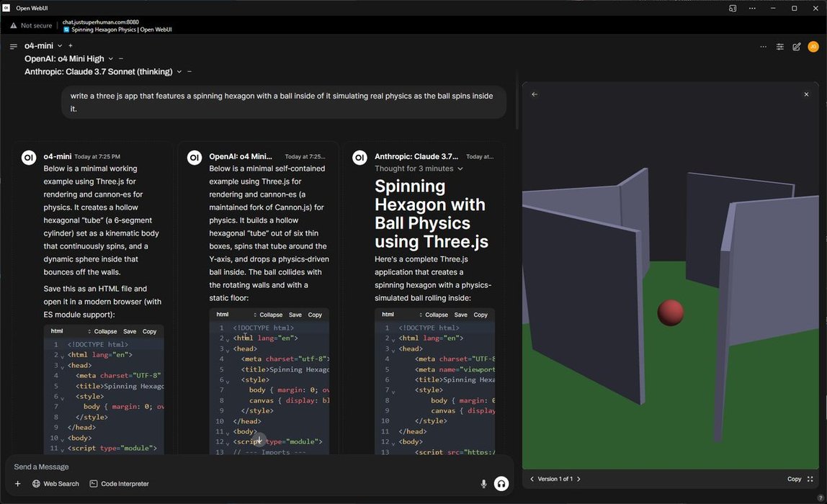Start a new chat with pencil icon

(x=797, y=46)
